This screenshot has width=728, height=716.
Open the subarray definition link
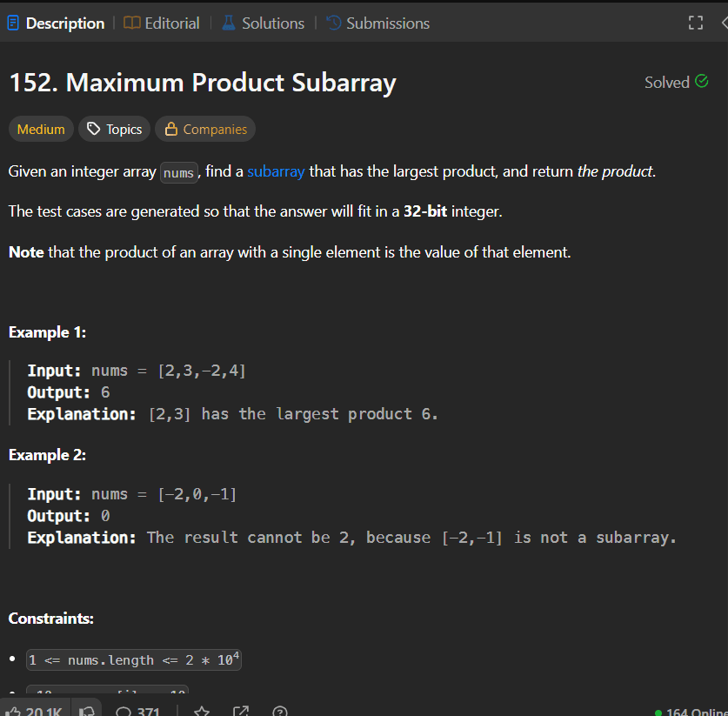pos(276,171)
